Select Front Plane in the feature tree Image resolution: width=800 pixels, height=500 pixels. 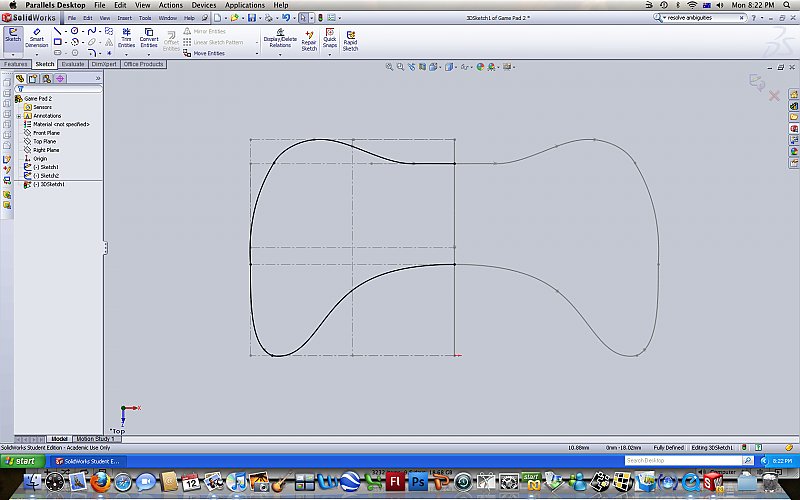(x=46, y=133)
